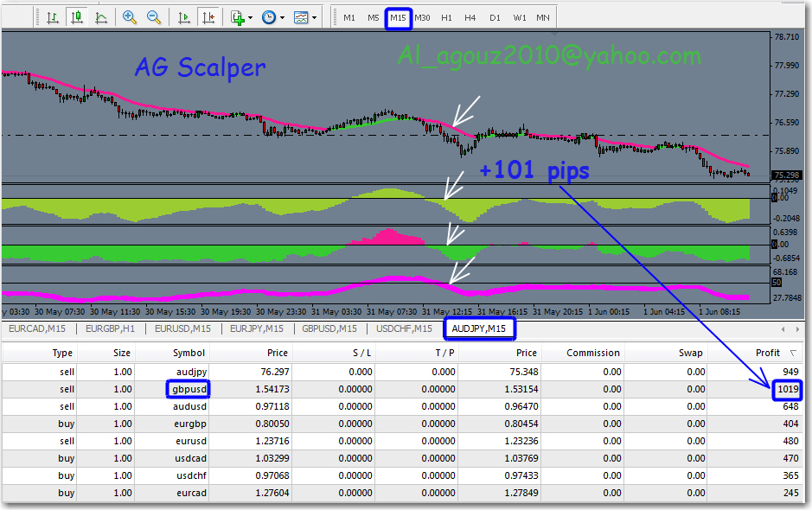Open the GBPUSD,M15 chart tab
The height and width of the screenshot is (510, 812).
(329, 328)
